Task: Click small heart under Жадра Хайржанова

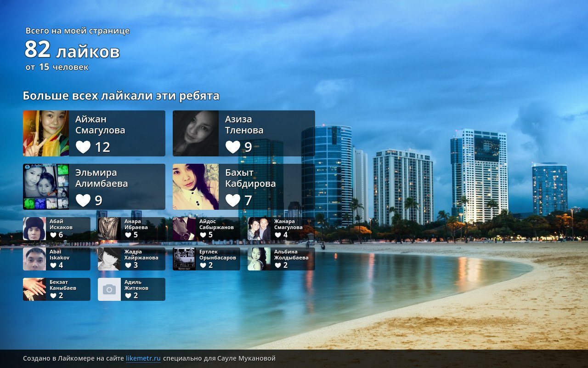Action: pos(128,265)
